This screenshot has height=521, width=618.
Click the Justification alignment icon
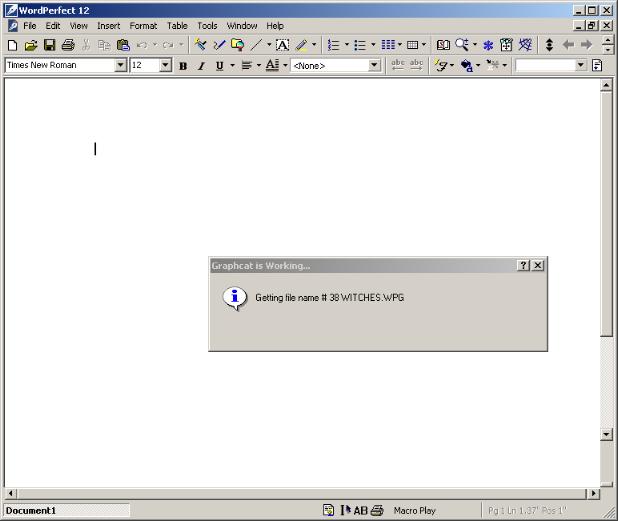click(x=247, y=66)
